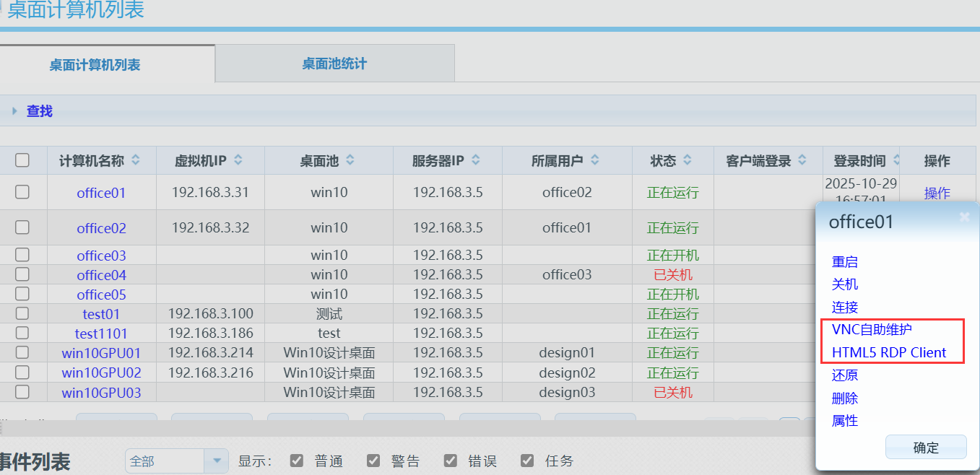Open the office02 computer details link

102,227
